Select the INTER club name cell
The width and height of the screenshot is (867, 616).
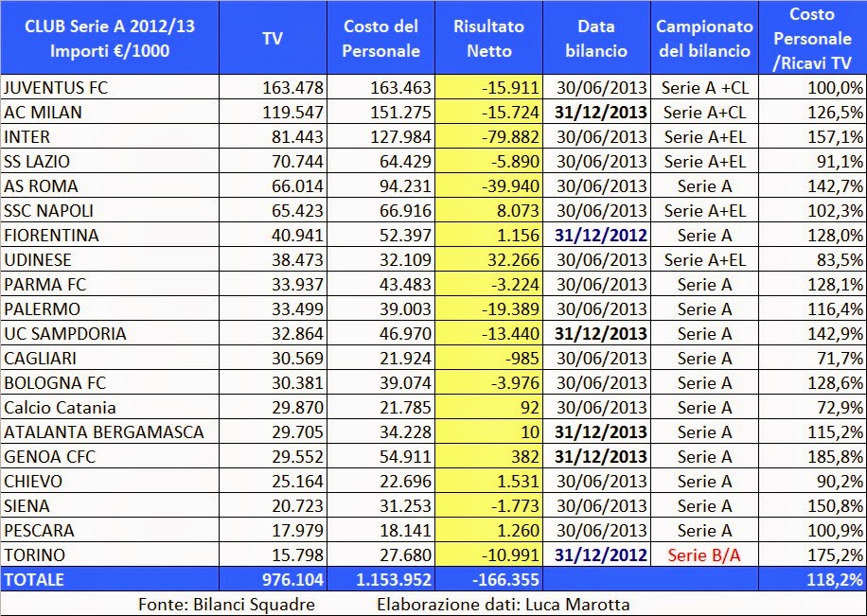coord(110,136)
